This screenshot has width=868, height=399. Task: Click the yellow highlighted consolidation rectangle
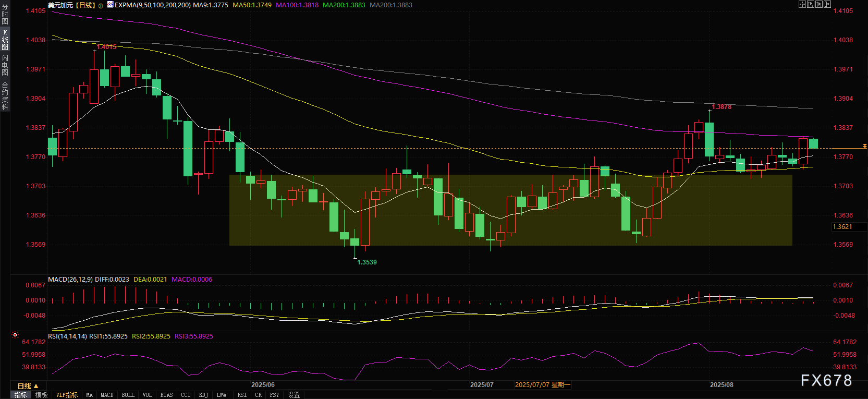pyautogui.click(x=510, y=210)
